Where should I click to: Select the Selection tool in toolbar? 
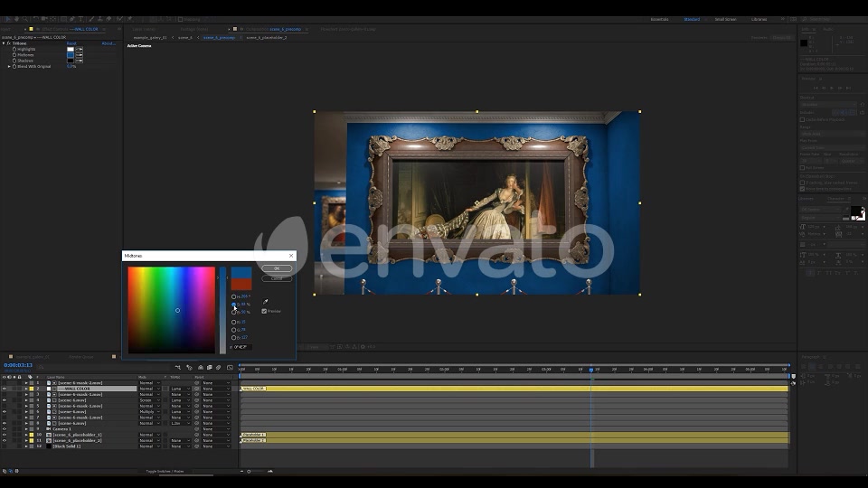pyautogui.click(x=8, y=19)
